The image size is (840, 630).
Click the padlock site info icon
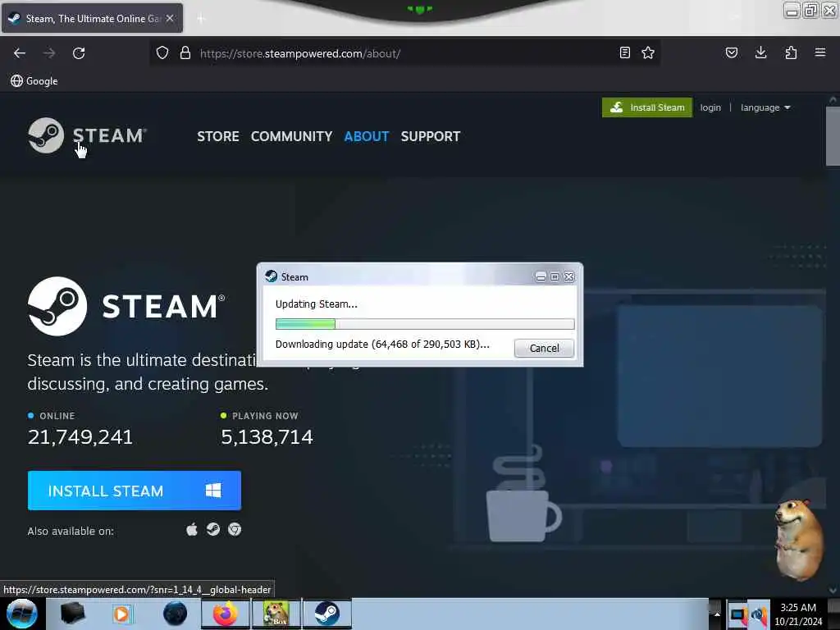(x=185, y=53)
